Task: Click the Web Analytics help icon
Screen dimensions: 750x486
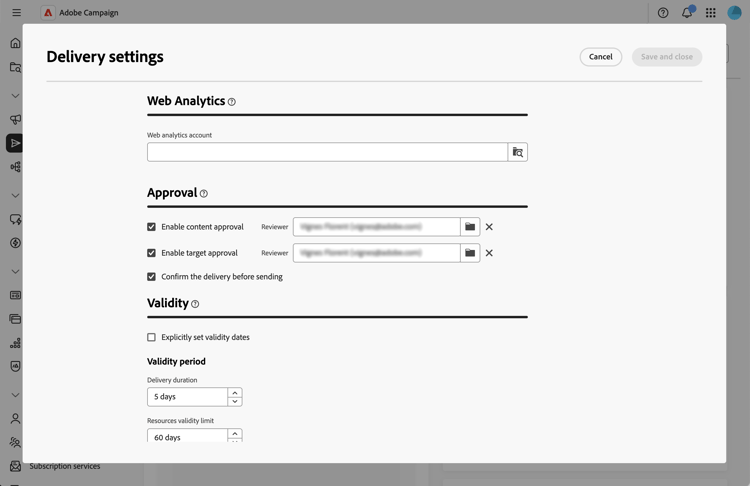Action: pyautogui.click(x=232, y=102)
